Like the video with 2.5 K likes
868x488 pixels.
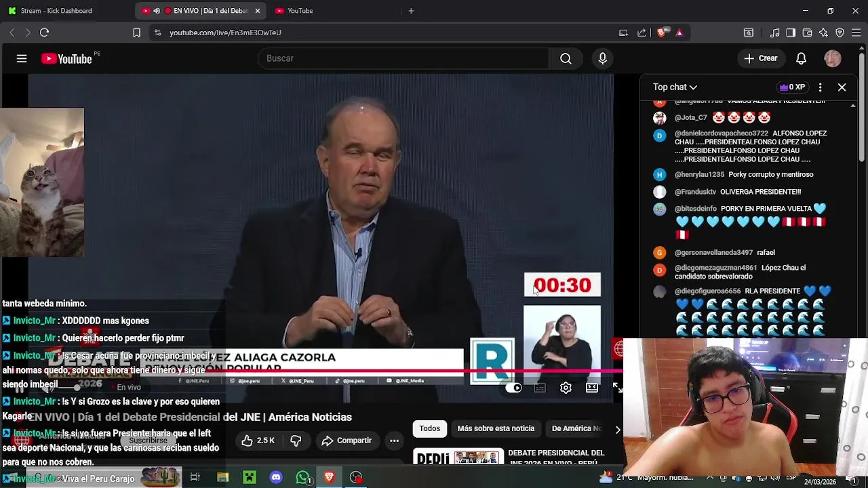[258, 441]
